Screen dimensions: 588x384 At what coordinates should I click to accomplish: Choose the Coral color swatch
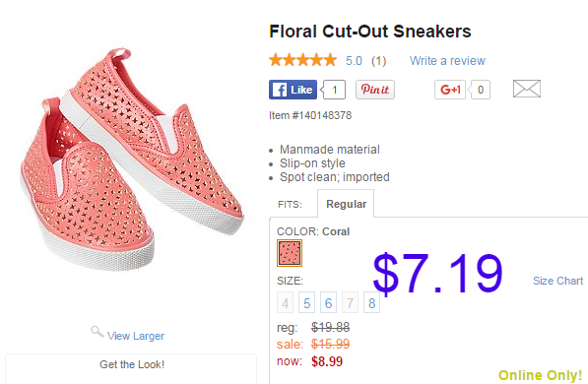pyautogui.click(x=290, y=253)
